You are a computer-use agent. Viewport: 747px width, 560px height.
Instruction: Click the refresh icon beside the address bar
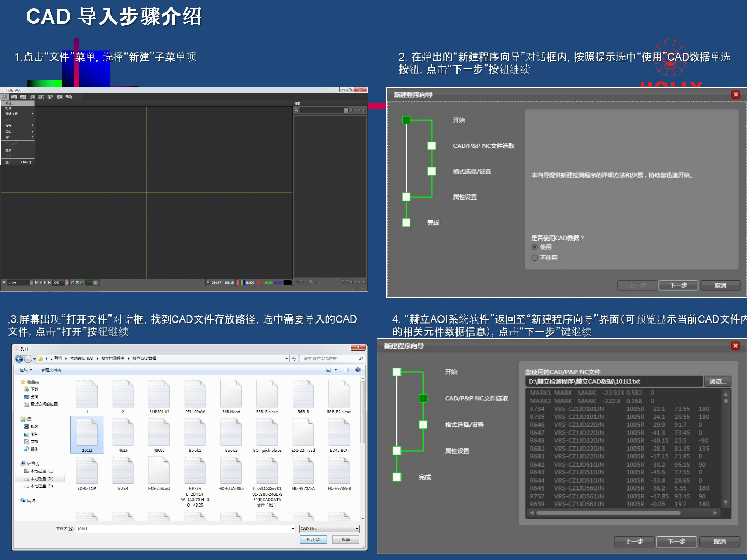(294, 358)
